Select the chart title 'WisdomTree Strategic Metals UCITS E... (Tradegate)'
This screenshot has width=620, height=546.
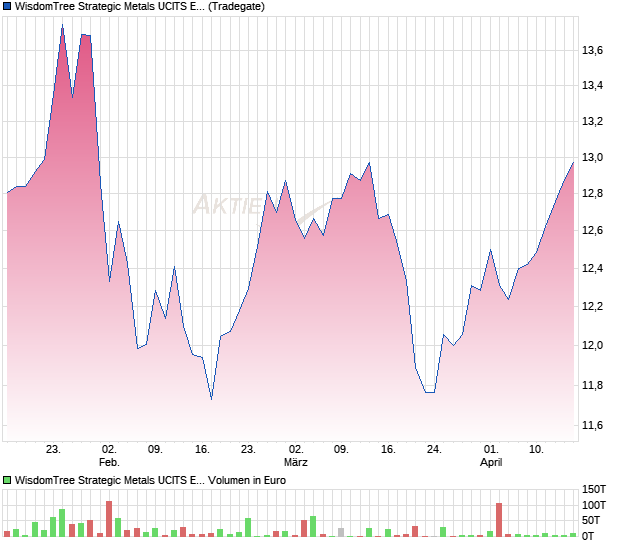[140, 6]
